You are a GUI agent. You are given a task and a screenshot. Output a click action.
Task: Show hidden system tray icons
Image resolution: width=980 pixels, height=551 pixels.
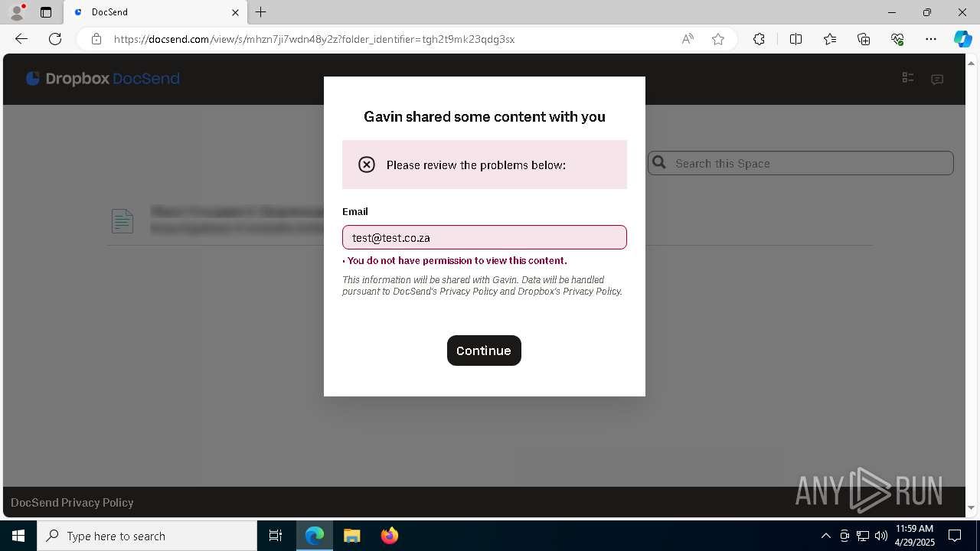point(825,536)
